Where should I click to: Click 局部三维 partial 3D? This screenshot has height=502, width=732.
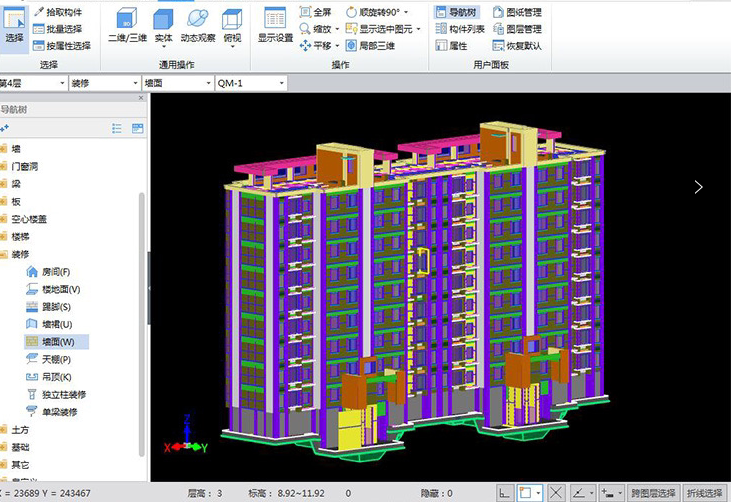point(371,46)
